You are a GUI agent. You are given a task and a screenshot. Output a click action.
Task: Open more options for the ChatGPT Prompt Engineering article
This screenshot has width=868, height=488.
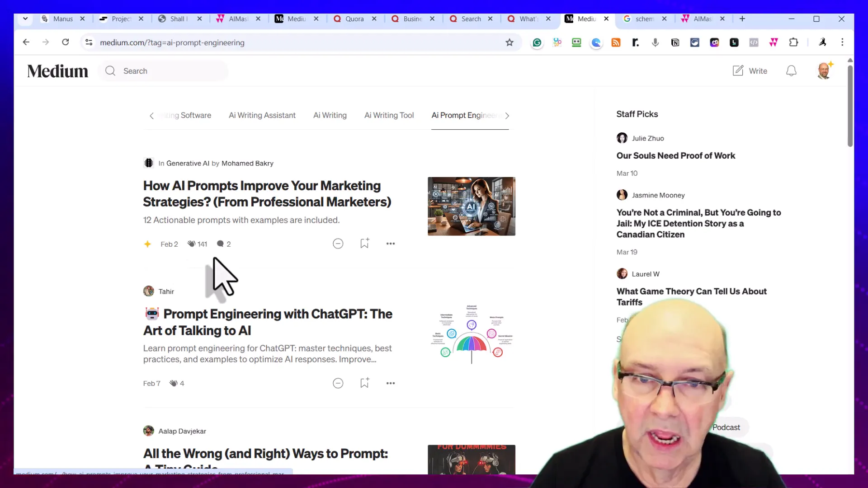click(391, 383)
